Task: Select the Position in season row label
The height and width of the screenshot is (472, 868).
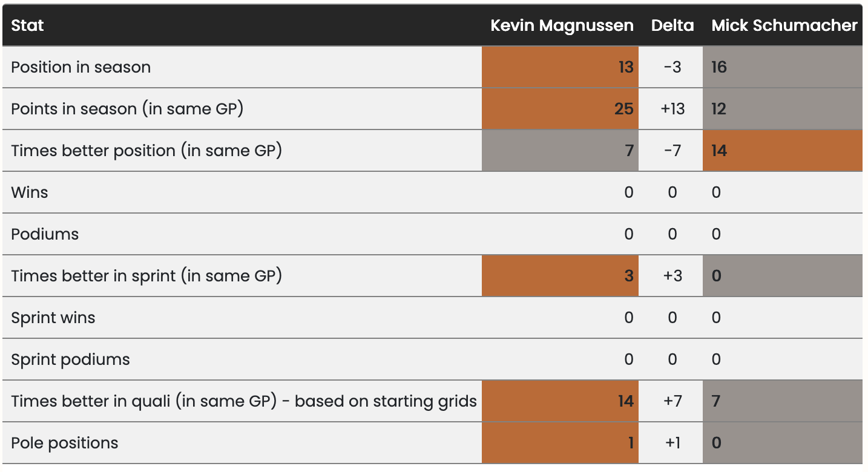Action: [x=81, y=67]
